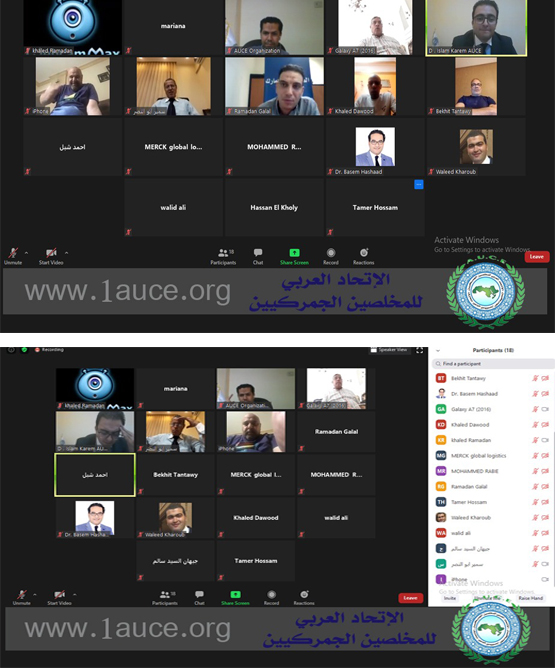Viewport: 555px width, 668px height.
Task: Toggle Unmute microphone in the upper toolbar
Action: coord(13,256)
